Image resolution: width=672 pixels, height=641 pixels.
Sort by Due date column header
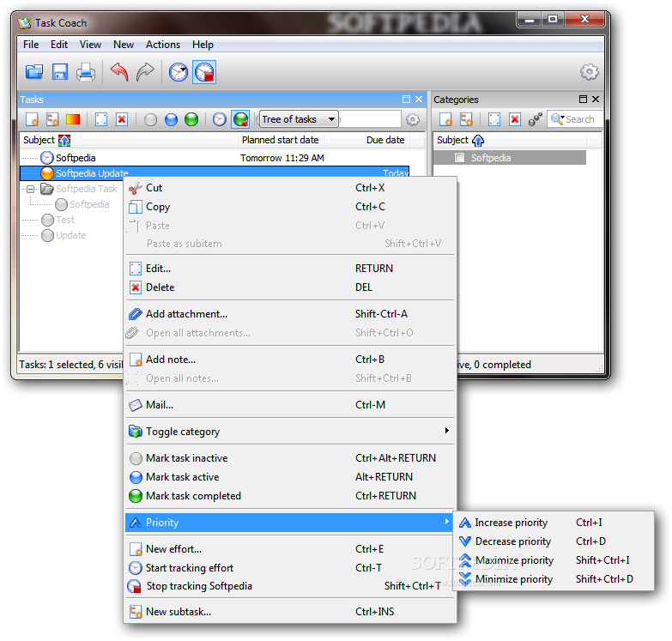366,140
